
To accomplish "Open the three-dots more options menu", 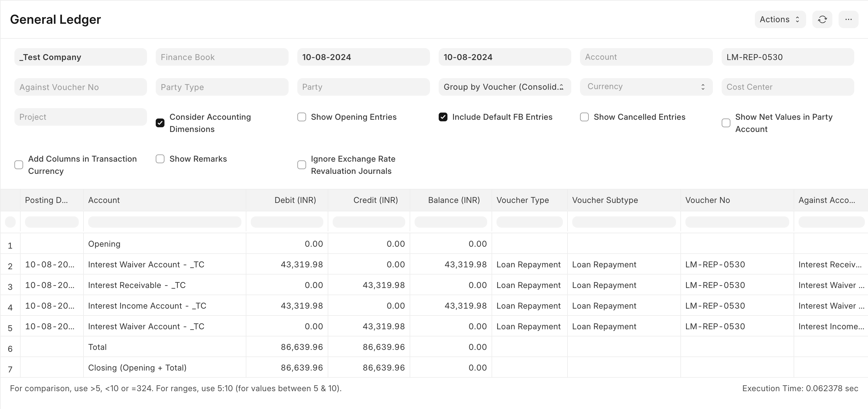I will pos(848,19).
